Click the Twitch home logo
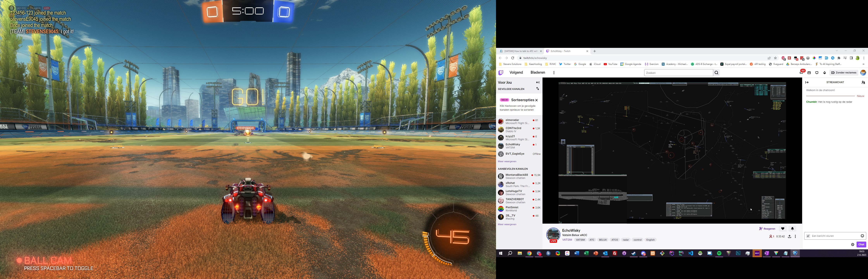This screenshot has width=868, height=279. tap(501, 72)
